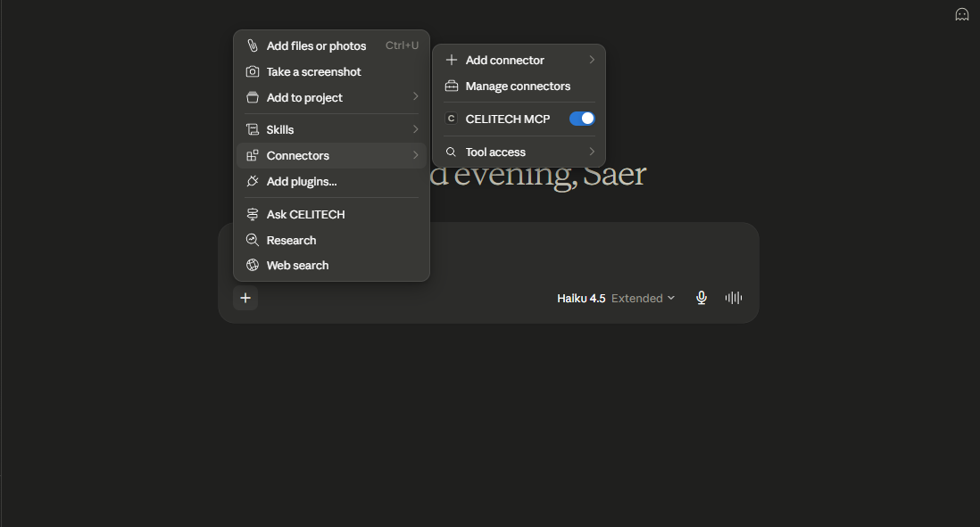Click the toolbox icon beside Manage connectors

click(452, 86)
